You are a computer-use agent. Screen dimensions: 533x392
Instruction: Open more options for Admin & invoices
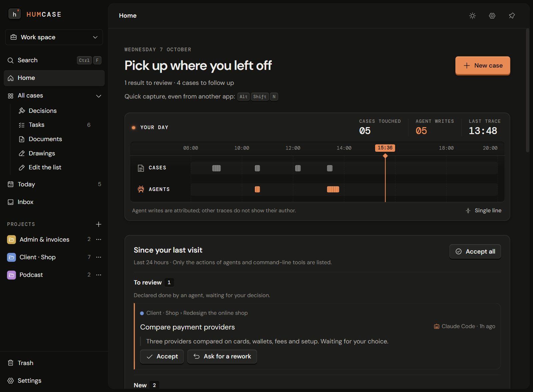click(99, 240)
